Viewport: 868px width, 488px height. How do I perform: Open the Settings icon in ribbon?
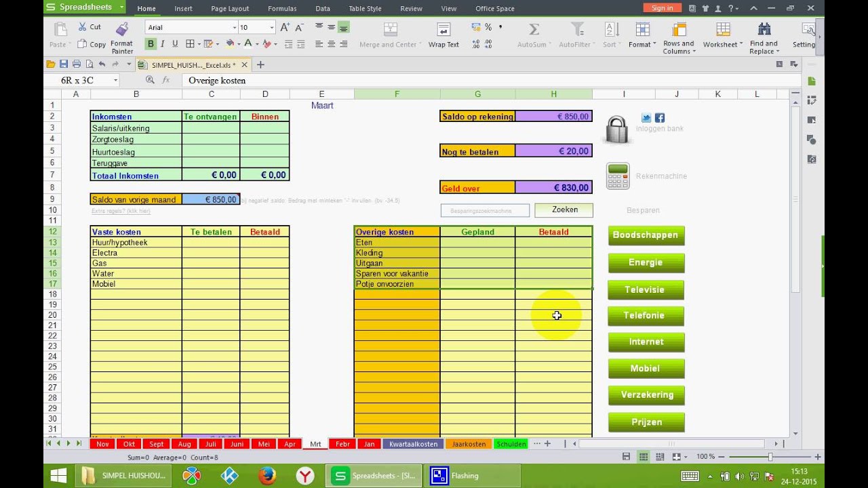click(x=808, y=29)
